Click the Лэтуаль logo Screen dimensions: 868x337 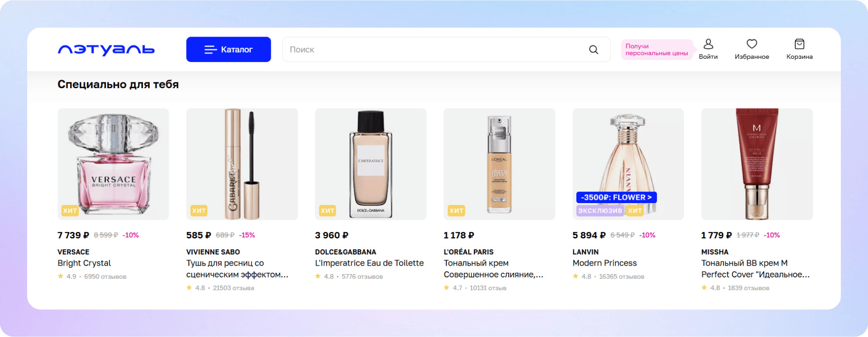(106, 50)
